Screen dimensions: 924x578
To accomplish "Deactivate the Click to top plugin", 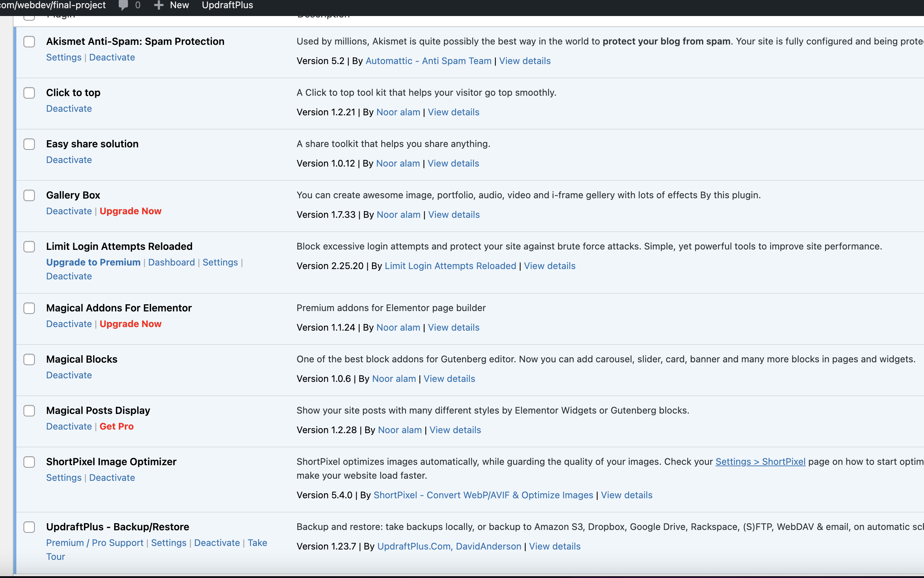I will point(69,109).
